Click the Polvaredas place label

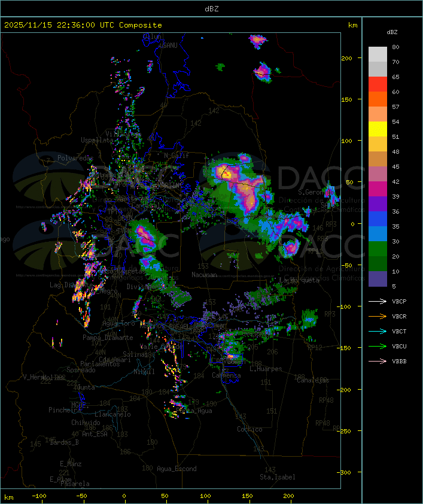click(75, 158)
